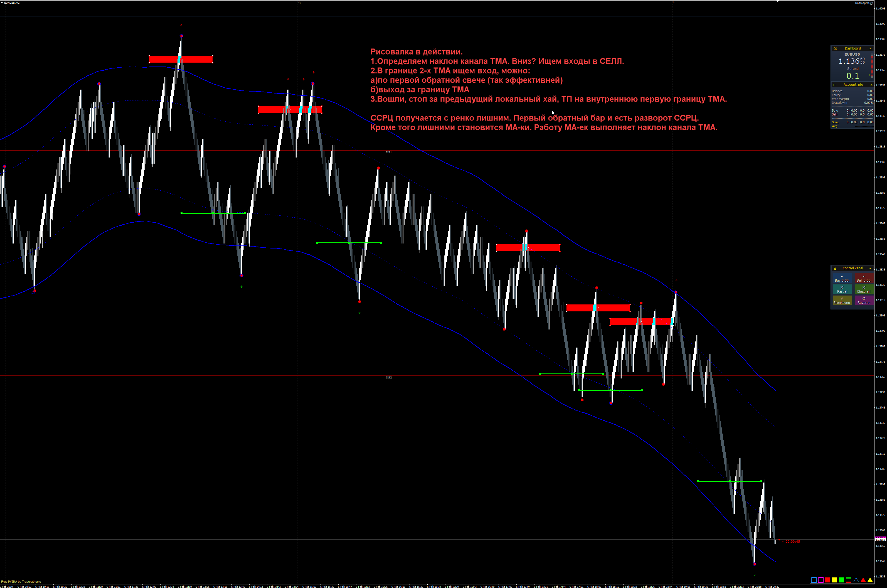Click the TraderAgent label at top right
Viewport: 887px width, 588px height.
861,3
